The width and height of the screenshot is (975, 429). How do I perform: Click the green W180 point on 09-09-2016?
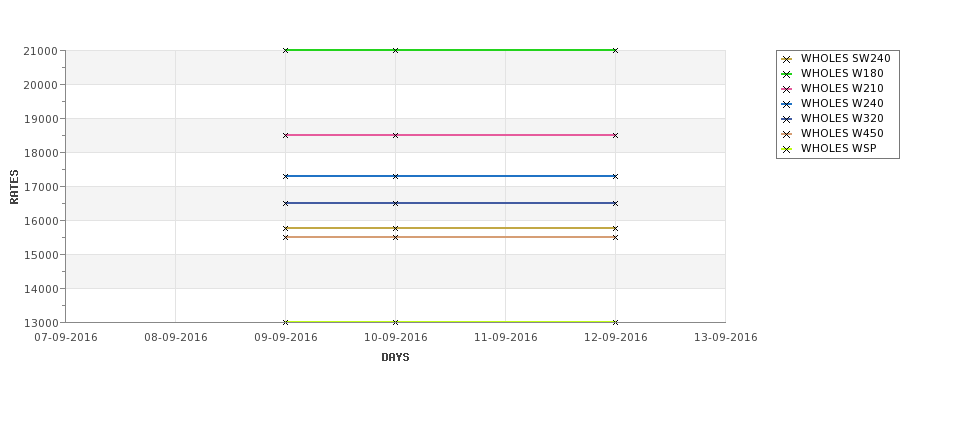click(x=285, y=50)
